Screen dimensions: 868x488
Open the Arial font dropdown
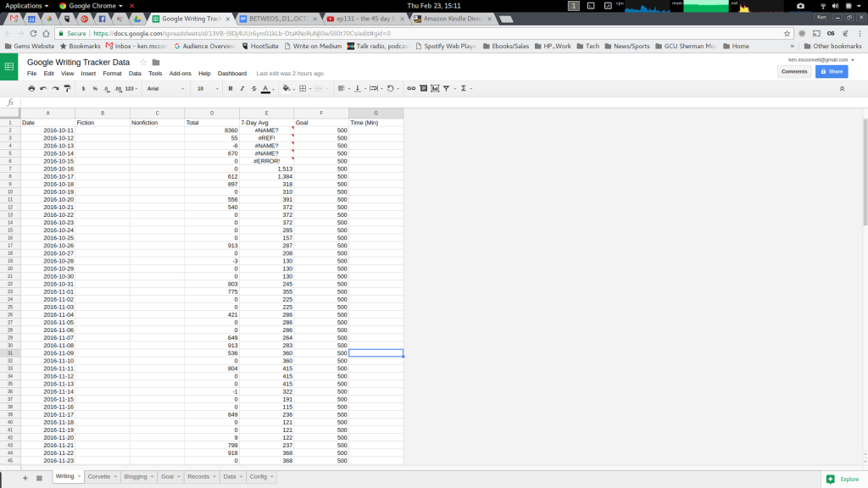point(166,88)
